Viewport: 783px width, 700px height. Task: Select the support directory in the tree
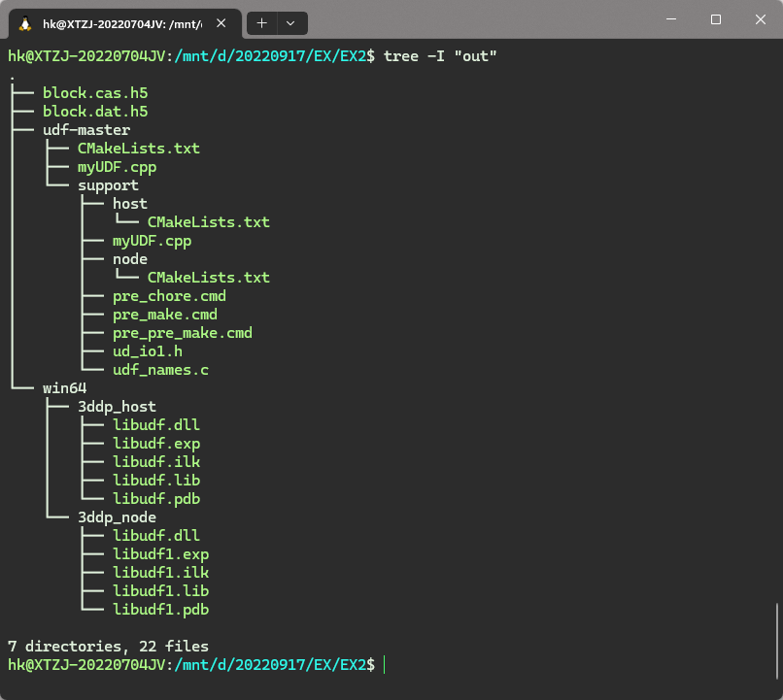(x=108, y=184)
